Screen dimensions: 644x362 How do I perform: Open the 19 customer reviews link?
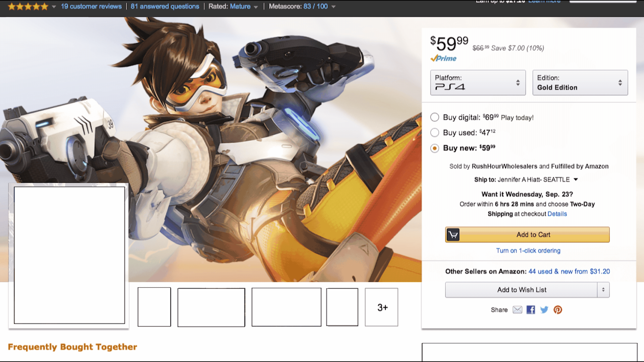(x=91, y=6)
